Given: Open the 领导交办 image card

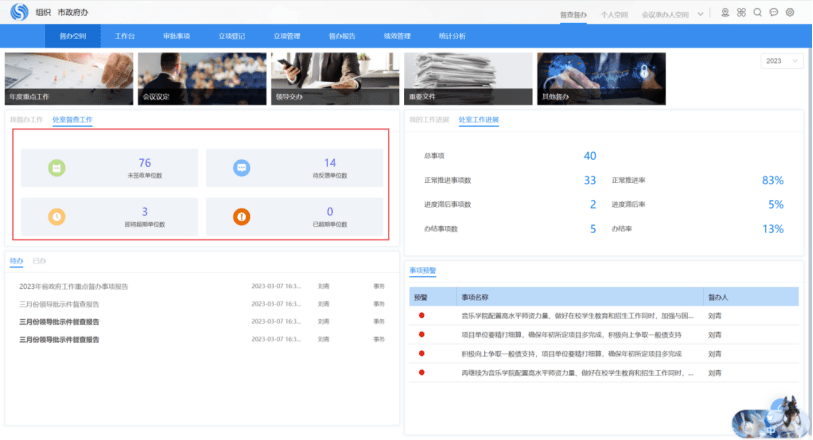Looking at the screenshot, I should pos(335,79).
